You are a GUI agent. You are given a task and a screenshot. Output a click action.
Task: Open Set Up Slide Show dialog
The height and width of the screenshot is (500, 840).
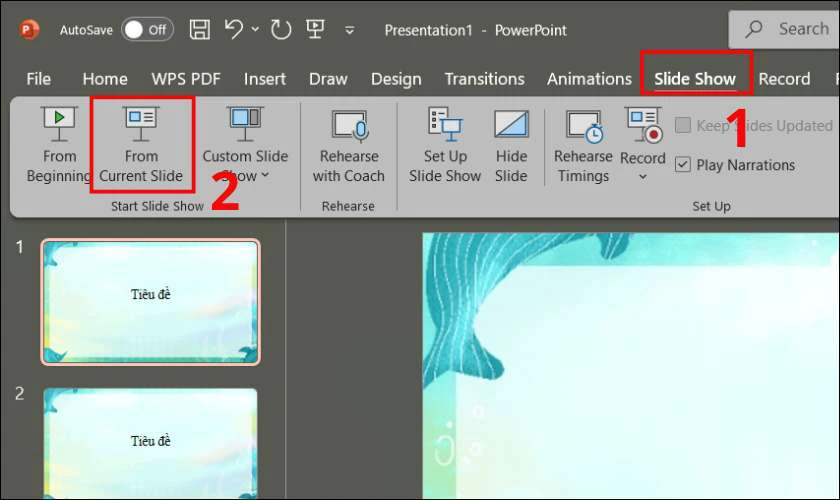pyautogui.click(x=445, y=145)
